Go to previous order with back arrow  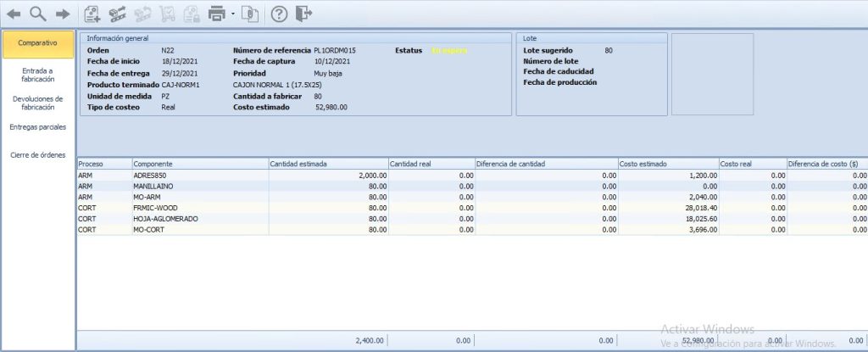(x=14, y=14)
